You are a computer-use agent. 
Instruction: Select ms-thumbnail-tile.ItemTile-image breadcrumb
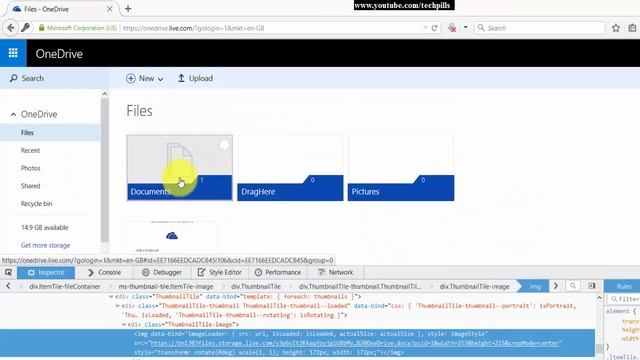(x=166, y=287)
